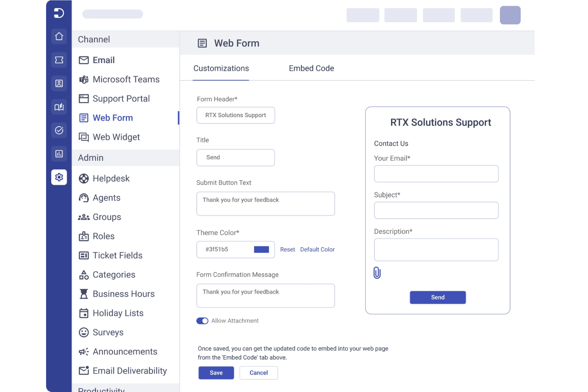Screen dimensions: 588x392
Task: Click the analytics chart icon in sidebar
Action: [59, 154]
